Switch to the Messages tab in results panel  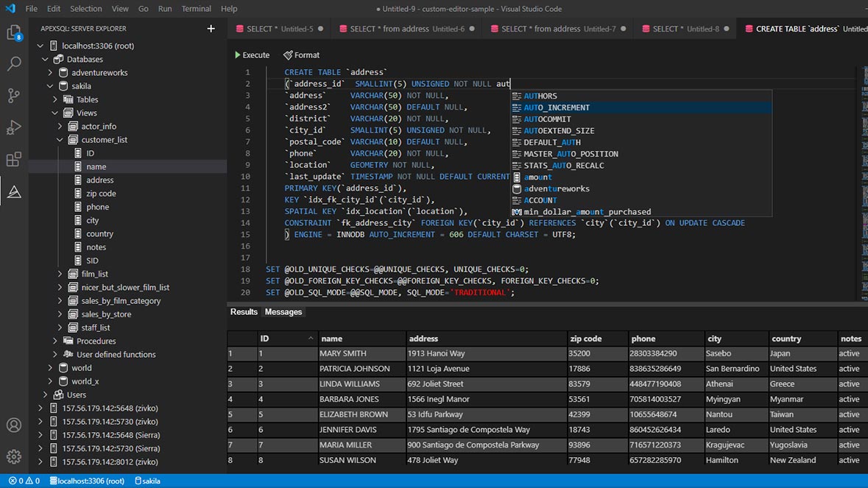(283, 311)
